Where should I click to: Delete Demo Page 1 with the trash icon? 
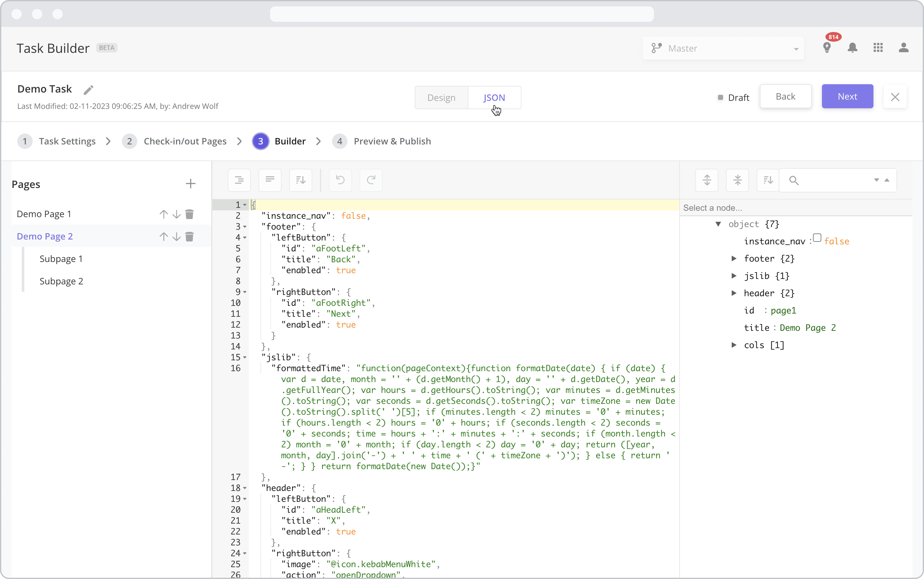(189, 214)
